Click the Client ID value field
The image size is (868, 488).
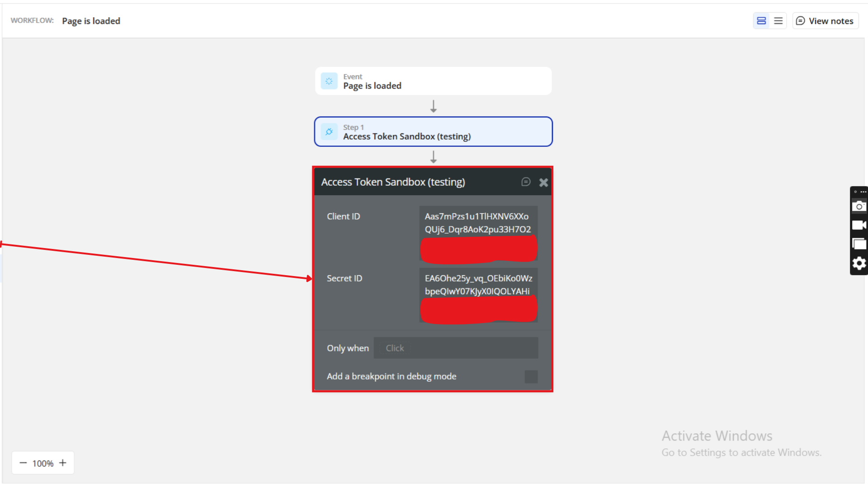coord(478,223)
